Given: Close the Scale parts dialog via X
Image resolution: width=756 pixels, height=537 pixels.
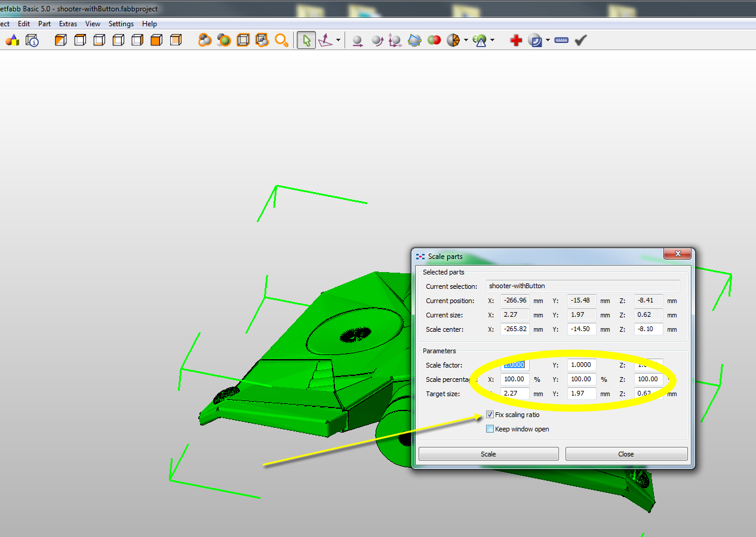Looking at the screenshot, I should (x=678, y=254).
